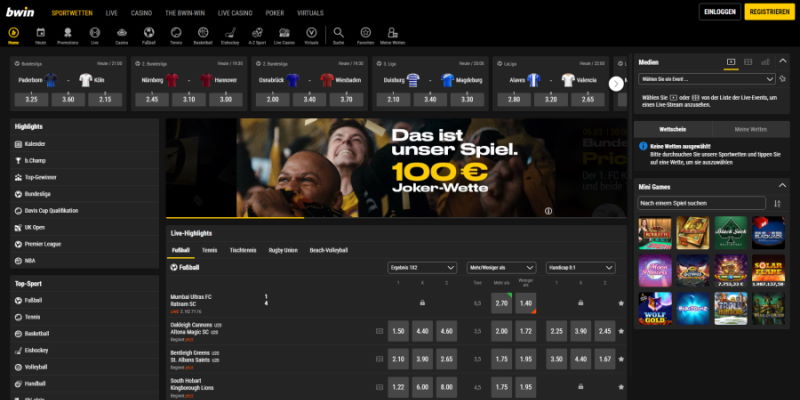Open Davis Cup Qualifikation link

pos(84,211)
